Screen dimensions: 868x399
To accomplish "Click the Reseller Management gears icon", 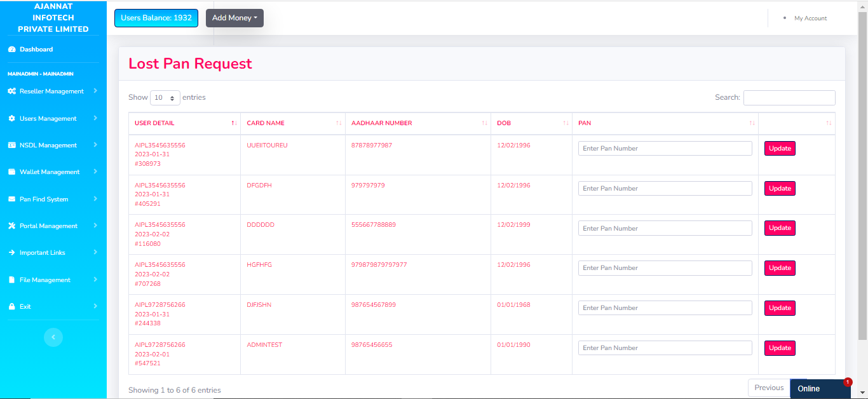I will 11,91.
